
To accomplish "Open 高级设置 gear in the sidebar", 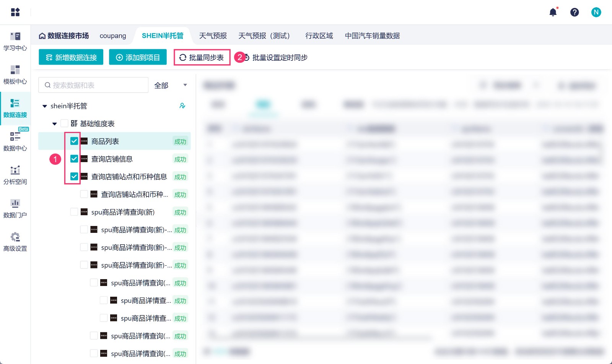I will pos(15,242).
